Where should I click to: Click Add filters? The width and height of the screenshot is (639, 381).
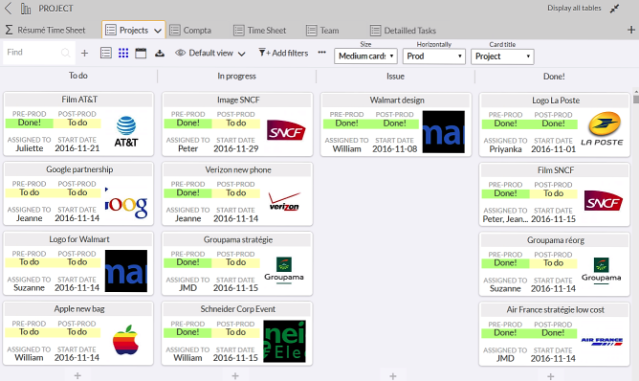[283, 53]
